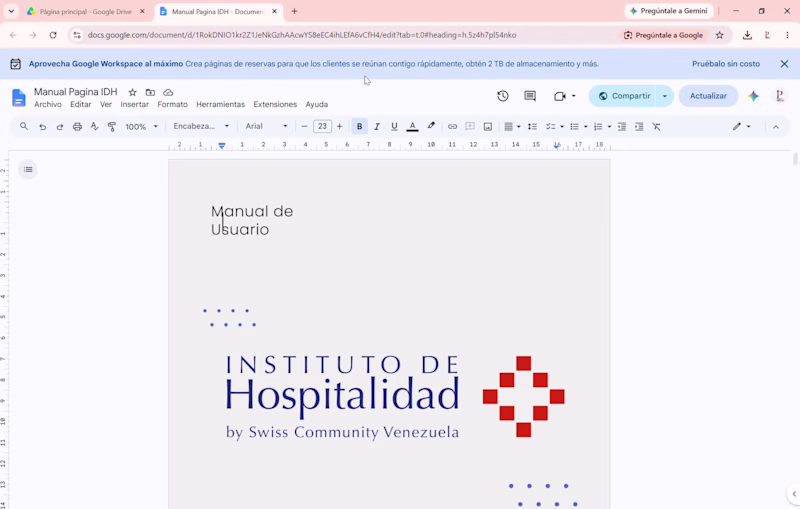Show document outline tabs panel
Screen dimensions: 800x509
(x=28, y=169)
